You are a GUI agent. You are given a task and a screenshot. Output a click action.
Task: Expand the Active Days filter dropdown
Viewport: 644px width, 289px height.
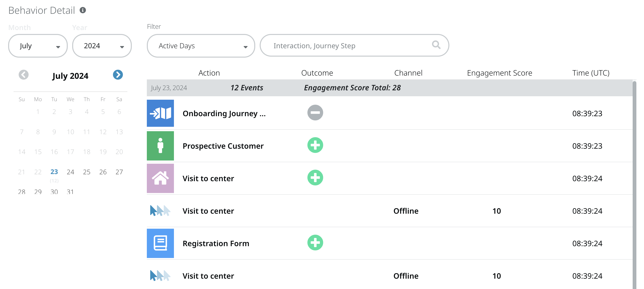tap(201, 46)
